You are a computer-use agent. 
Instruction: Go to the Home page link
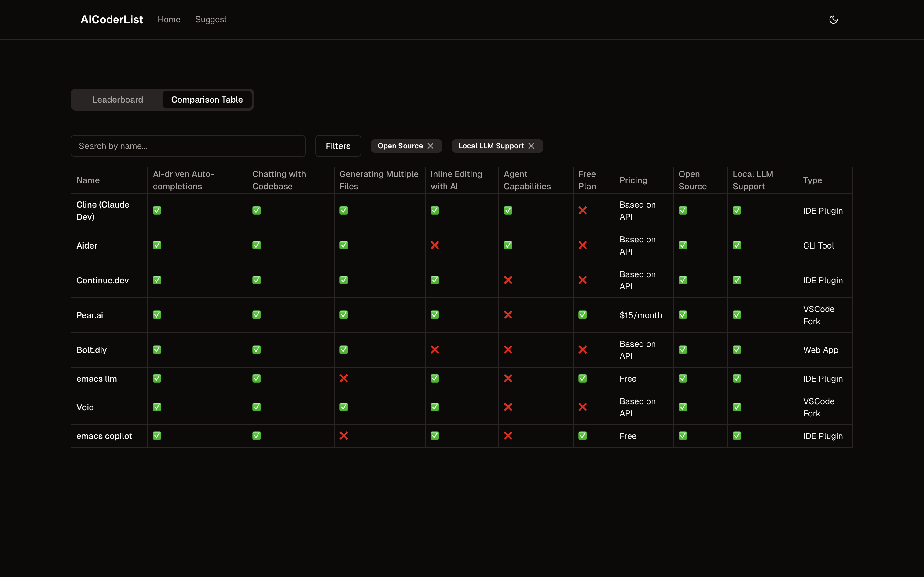[169, 20]
